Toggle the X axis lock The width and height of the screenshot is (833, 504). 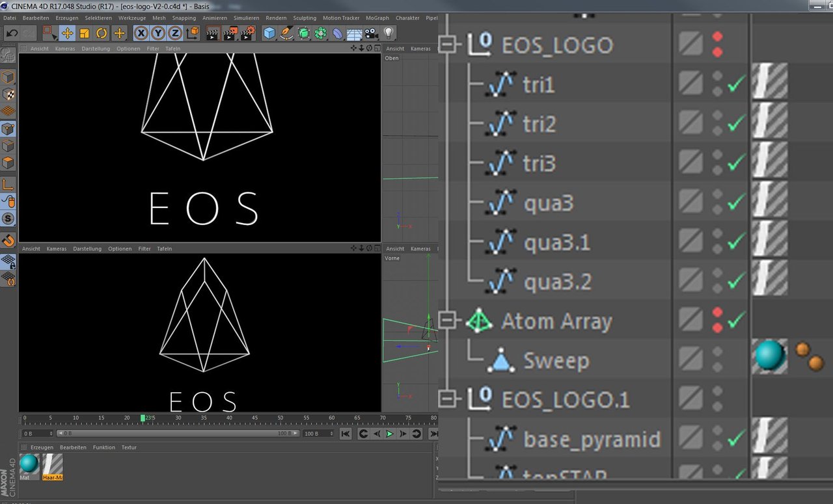141,33
